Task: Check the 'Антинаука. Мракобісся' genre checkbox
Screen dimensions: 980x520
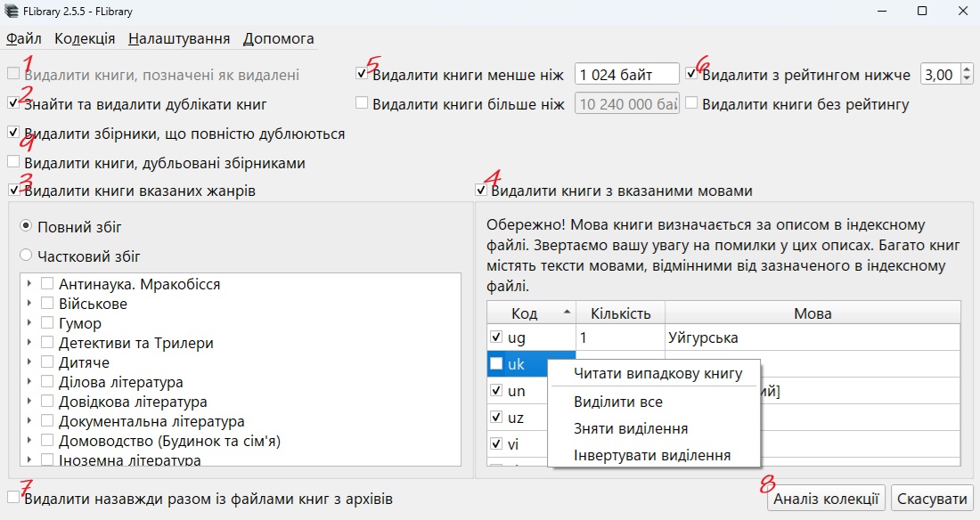Action: (47, 284)
